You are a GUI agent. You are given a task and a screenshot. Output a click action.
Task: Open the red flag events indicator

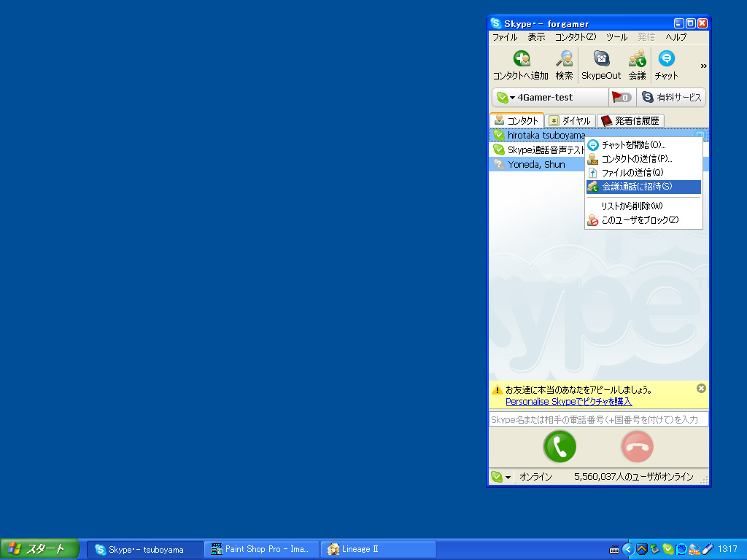click(622, 97)
